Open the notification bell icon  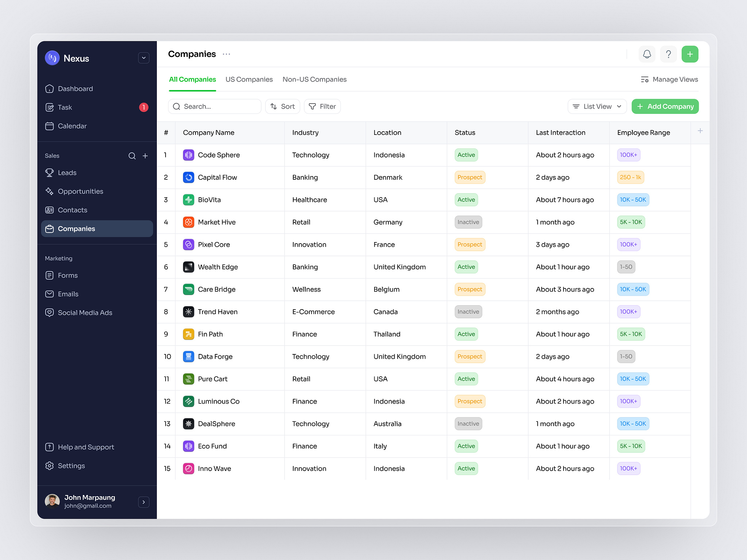point(647,54)
